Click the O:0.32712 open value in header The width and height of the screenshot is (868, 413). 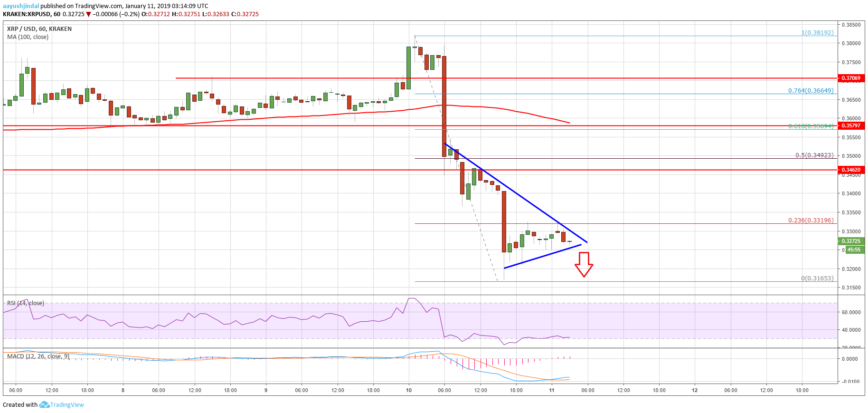(x=156, y=14)
